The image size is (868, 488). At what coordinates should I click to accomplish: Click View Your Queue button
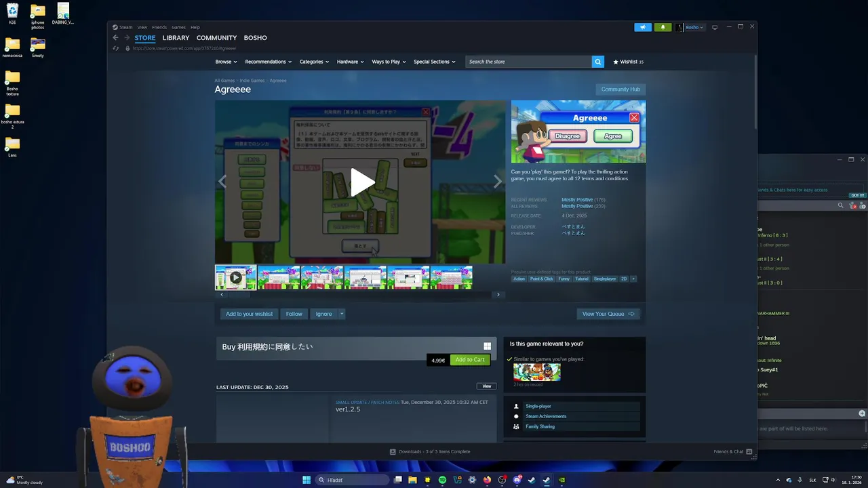[x=608, y=314]
